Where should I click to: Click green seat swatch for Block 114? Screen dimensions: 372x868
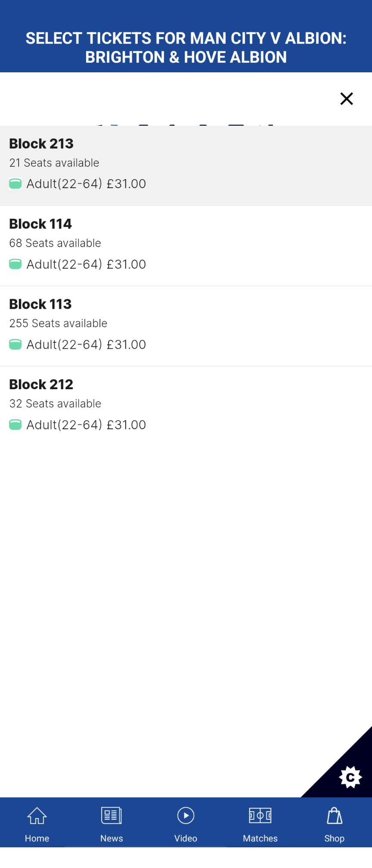coord(15,264)
